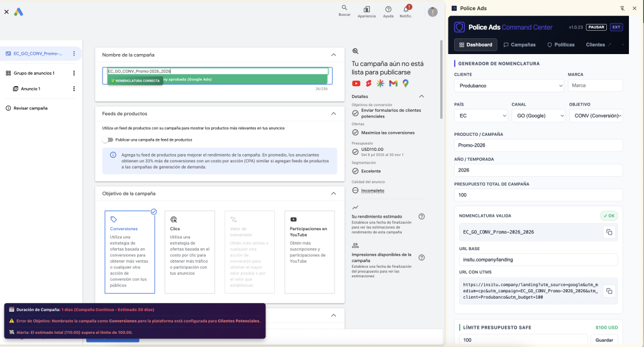Select Grupo de anuncios 1 in sidebar
This screenshot has width=644, height=347.
tap(34, 73)
